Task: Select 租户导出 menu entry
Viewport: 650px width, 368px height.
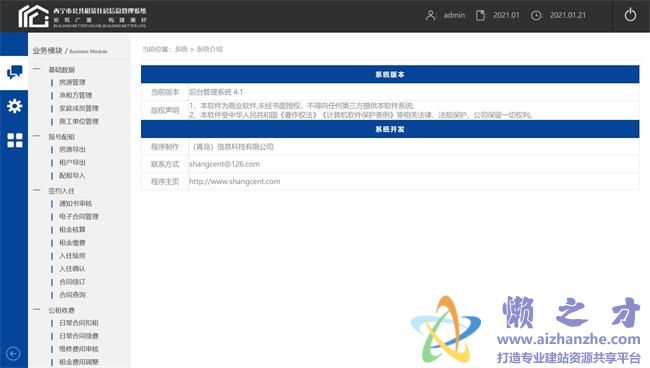Action: coord(72,162)
